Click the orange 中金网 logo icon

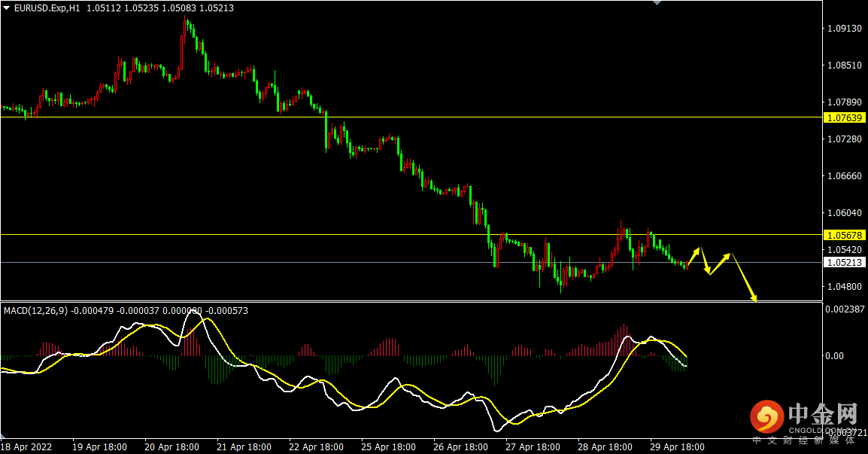(x=766, y=417)
